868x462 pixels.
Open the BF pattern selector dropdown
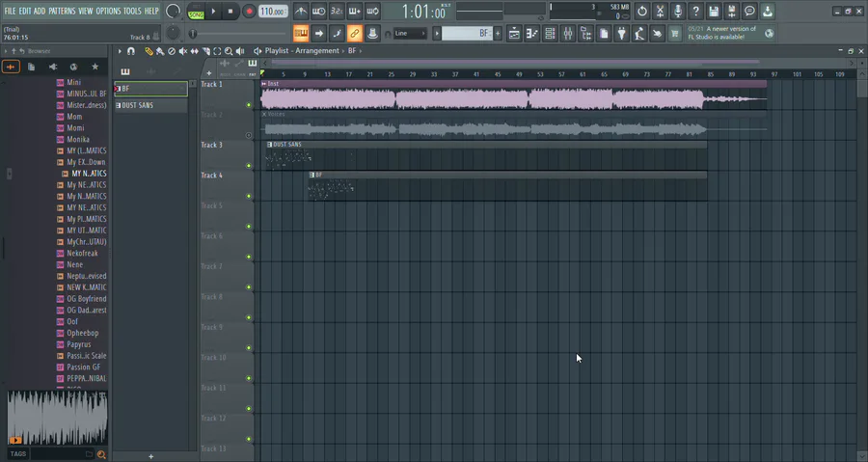coord(467,34)
